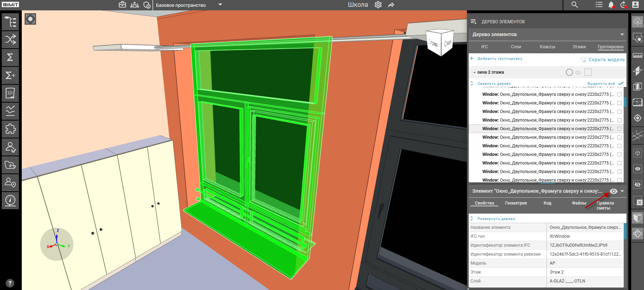
Task: Tick the square checkbox for окна 2 этажа
Action: coord(588,72)
